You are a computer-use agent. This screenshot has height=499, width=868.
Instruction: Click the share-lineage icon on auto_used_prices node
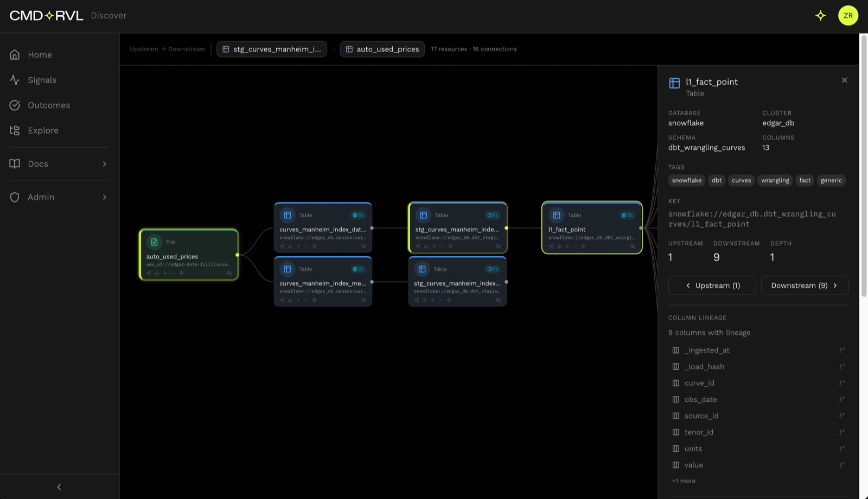point(149,273)
